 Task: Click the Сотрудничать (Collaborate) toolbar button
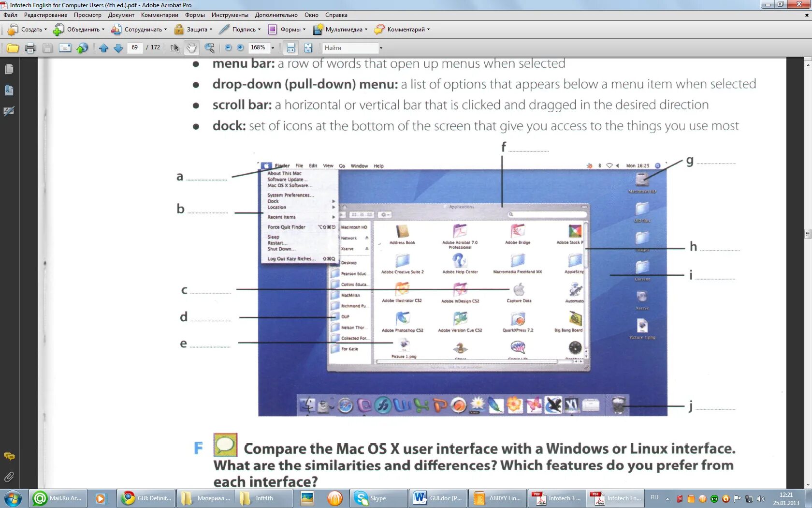(139, 30)
